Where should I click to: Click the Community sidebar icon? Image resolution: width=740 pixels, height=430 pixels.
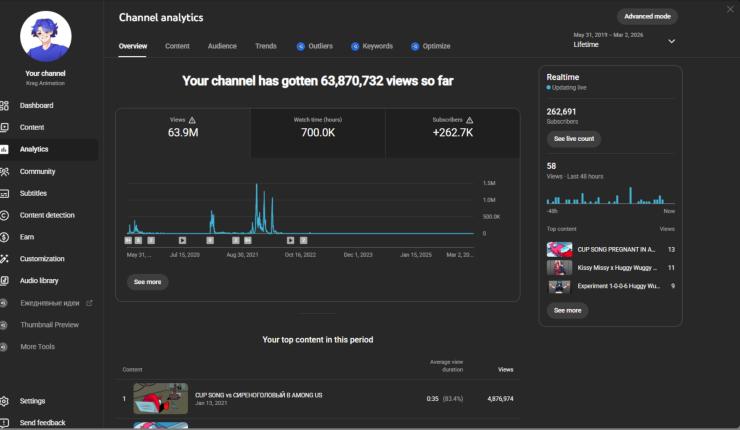[5, 171]
